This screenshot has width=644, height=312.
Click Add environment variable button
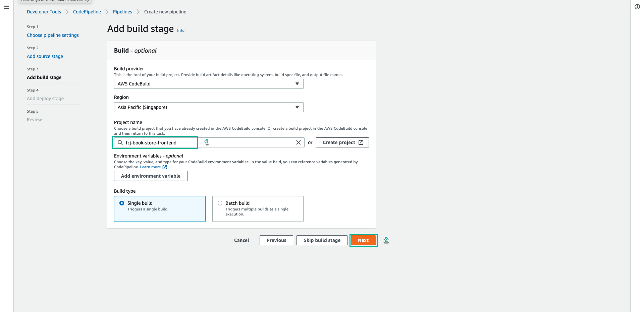coord(151,176)
